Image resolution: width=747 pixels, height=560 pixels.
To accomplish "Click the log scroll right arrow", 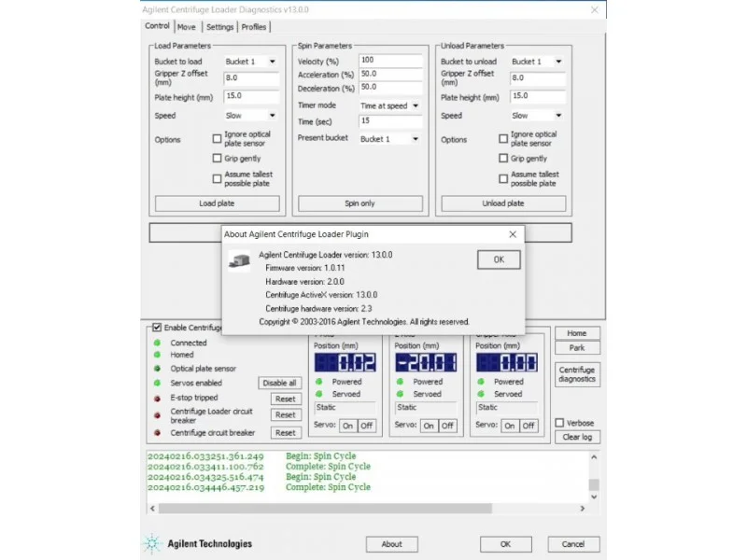I will tap(582, 509).
